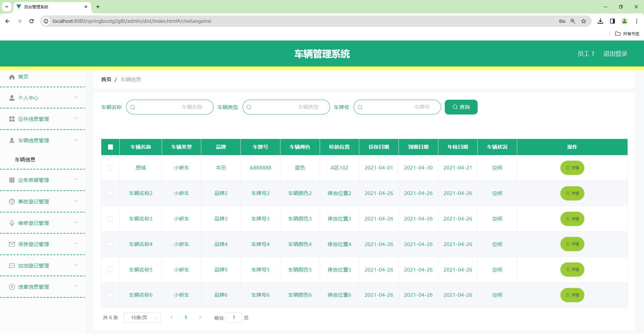Expand the 证件信息管理 chevron
Screen dimensions: 644x334
tap(76, 118)
